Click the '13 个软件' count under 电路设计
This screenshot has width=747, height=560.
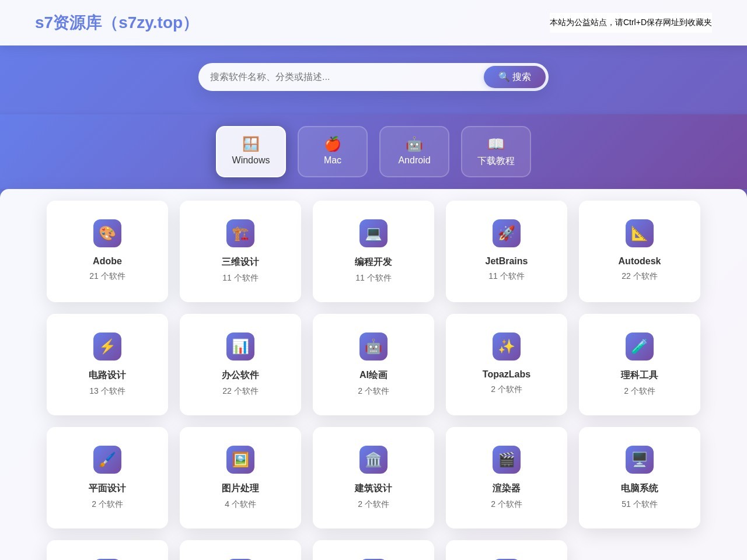point(107,391)
